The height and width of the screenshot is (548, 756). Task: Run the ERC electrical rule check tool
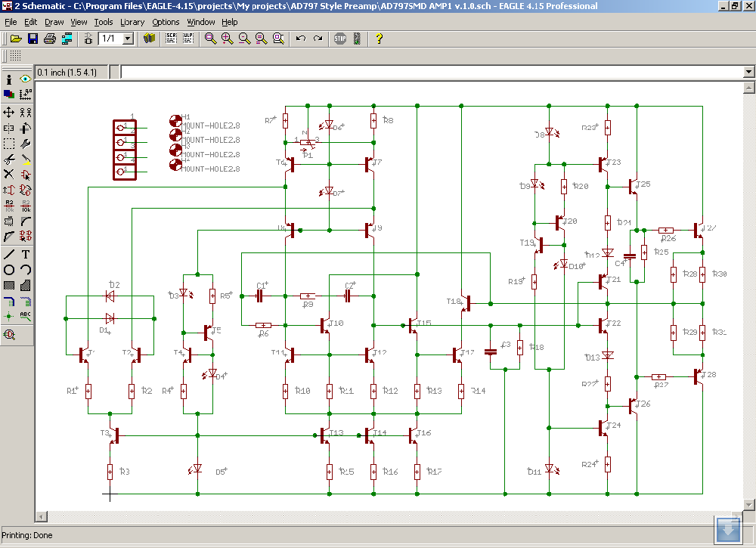8,335
